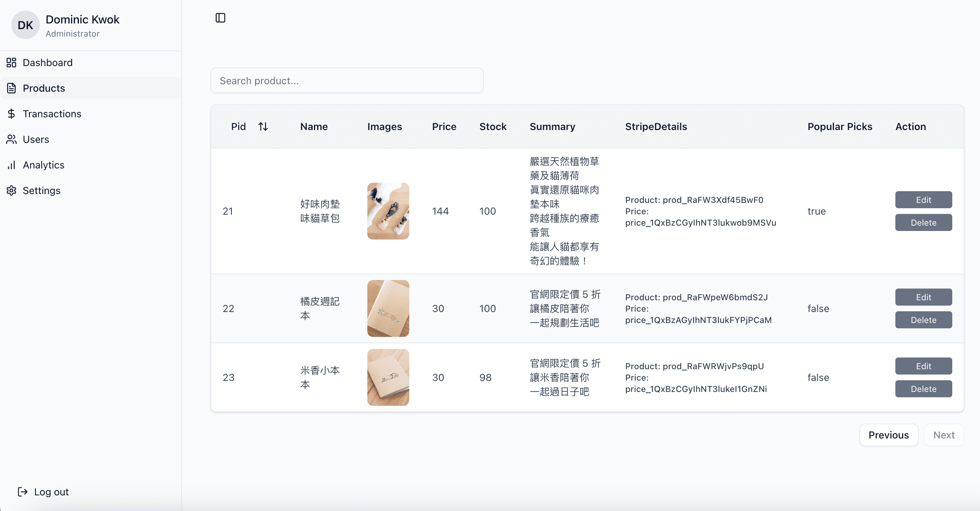This screenshot has width=980, height=511.
Task: Sort products by Pid arrows icon
Action: pyautogui.click(x=263, y=127)
